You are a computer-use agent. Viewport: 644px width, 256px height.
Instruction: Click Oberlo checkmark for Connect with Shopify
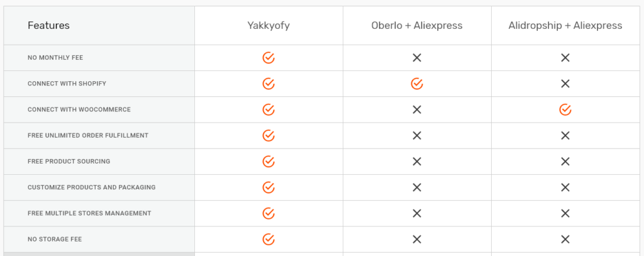pos(417,84)
